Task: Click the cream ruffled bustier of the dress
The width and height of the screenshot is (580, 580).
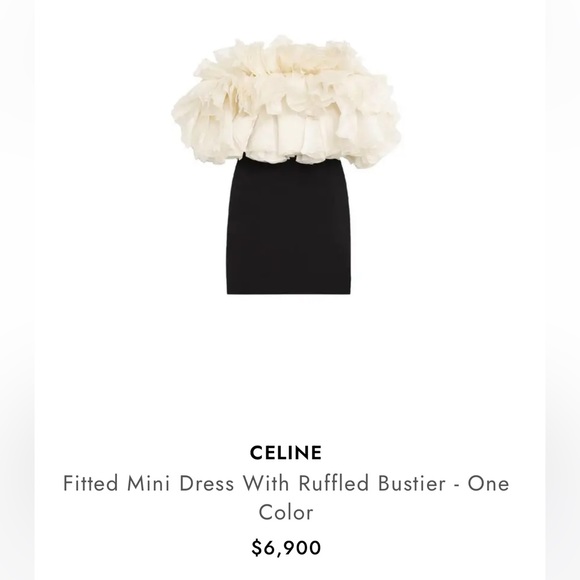Action: point(286,102)
